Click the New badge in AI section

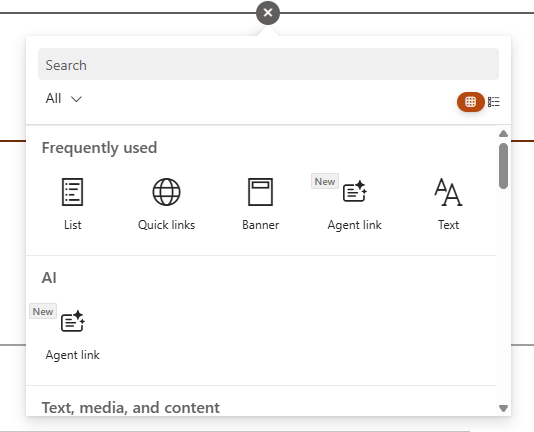43,311
